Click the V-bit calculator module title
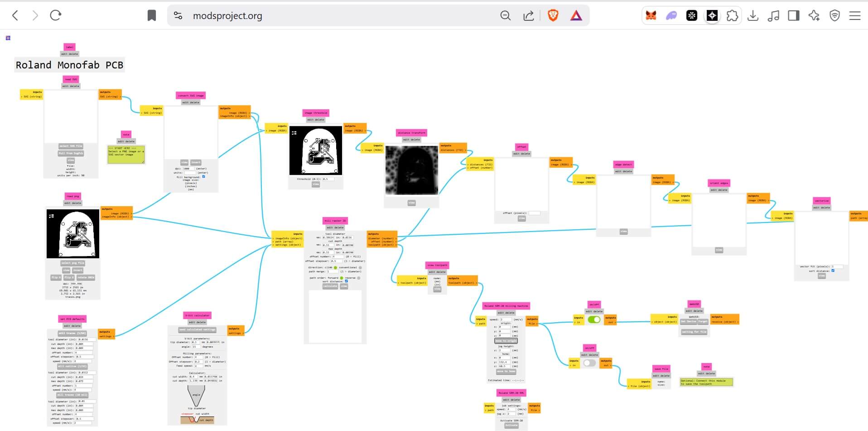This screenshot has height=431, width=868. click(197, 315)
